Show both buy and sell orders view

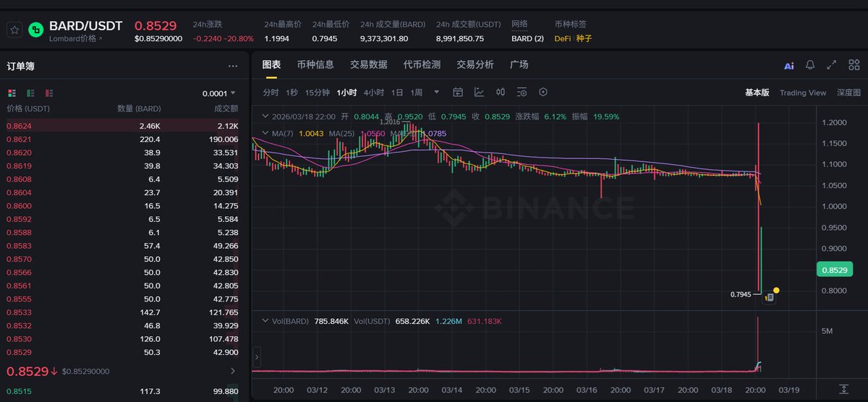pyautogui.click(x=12, y=93)
